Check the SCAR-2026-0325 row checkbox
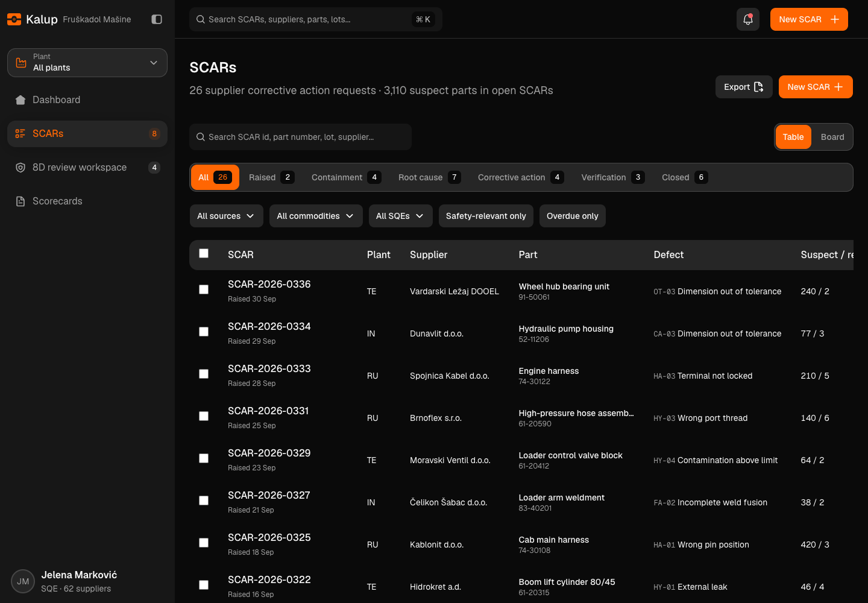This screenshot has height=603, width=868. point(204,543)
